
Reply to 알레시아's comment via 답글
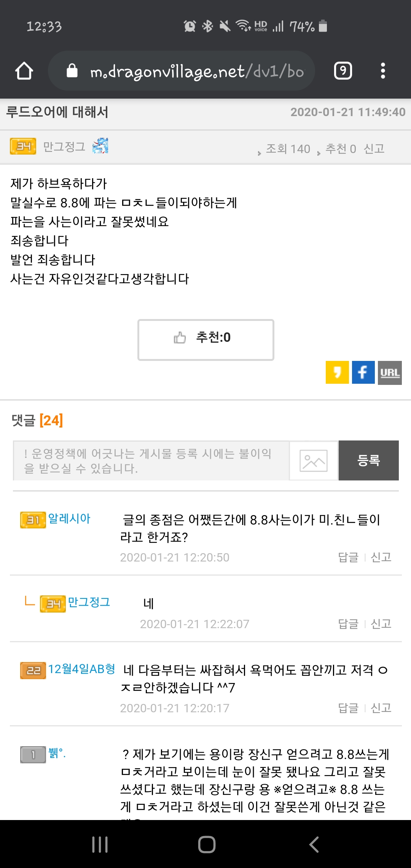click(348, 557)
